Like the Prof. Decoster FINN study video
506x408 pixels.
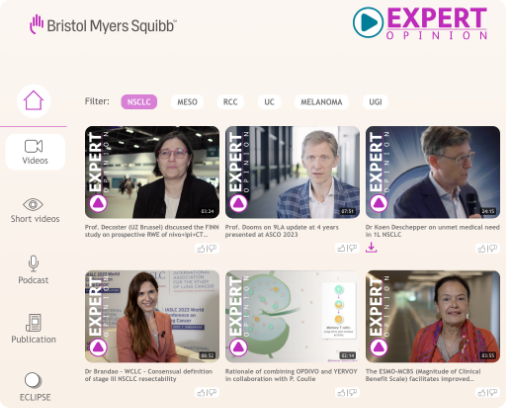coord(201,249)
